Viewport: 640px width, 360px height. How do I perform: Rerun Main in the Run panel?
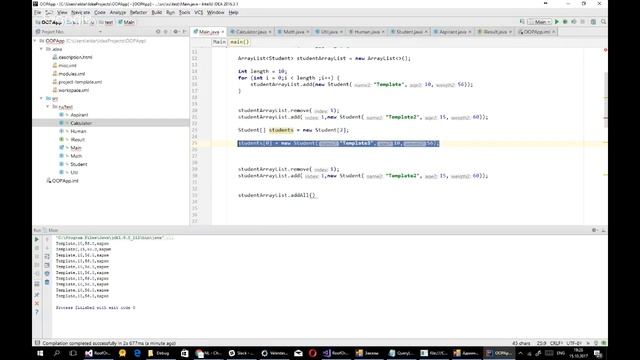click(x=37, y=239)
